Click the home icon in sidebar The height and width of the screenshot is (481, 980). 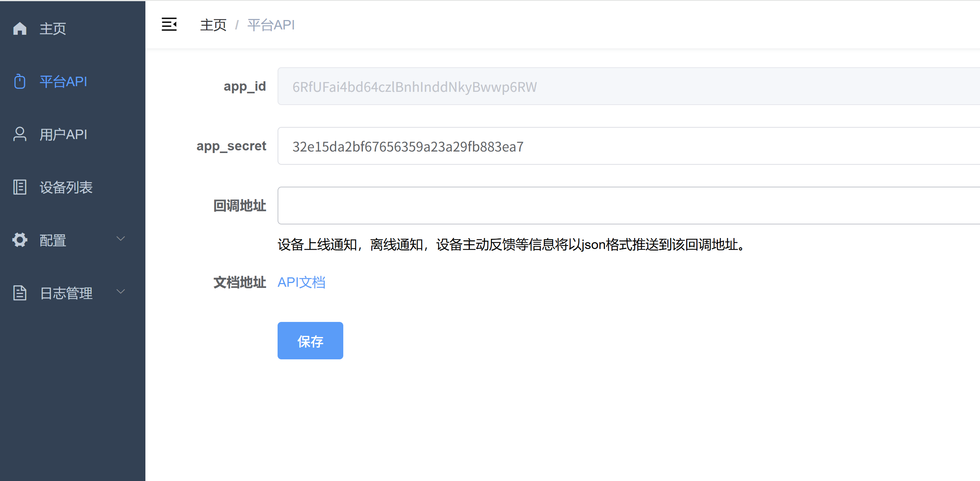pyautogui.click(x=20, y=29)
